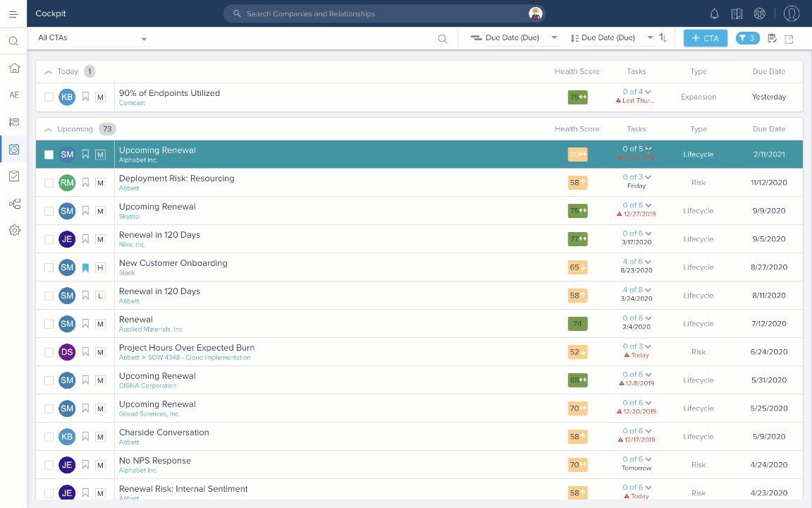Collapse the Upcoming section

pyautogui.click(x=48, y=129)
